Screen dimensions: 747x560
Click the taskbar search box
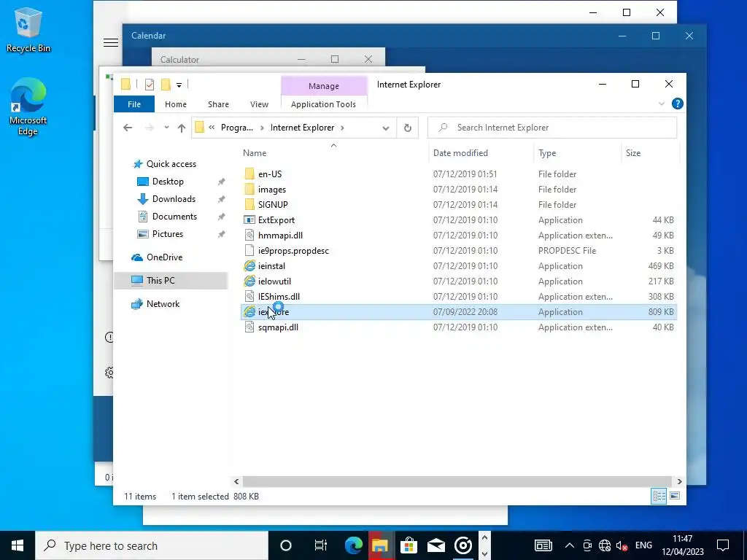click(152, 545)
